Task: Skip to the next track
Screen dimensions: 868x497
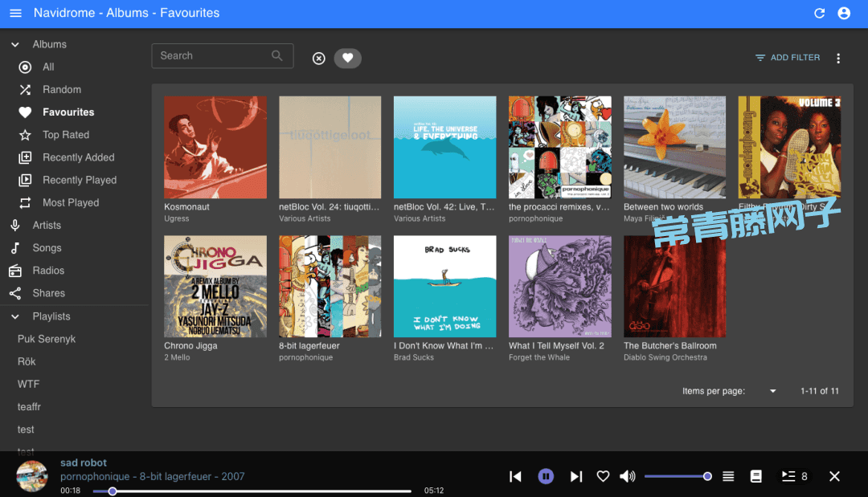Action: coord(576,477)
